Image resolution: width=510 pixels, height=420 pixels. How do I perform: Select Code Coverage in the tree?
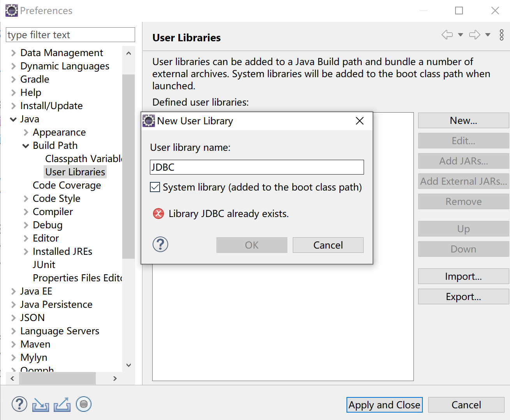click(67, 185)
